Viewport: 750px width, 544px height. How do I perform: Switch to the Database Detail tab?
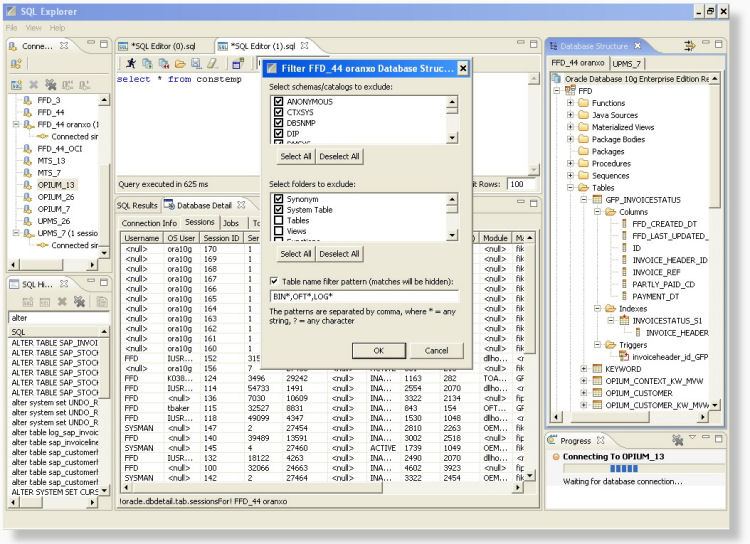coord(204,205)
